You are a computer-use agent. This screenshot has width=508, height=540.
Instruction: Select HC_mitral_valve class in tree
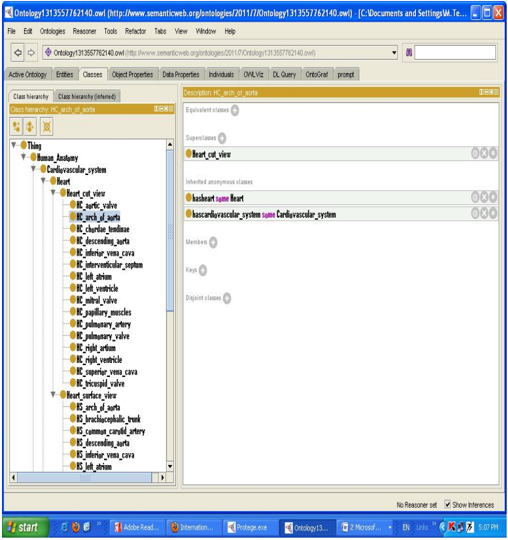click(96, 300)
